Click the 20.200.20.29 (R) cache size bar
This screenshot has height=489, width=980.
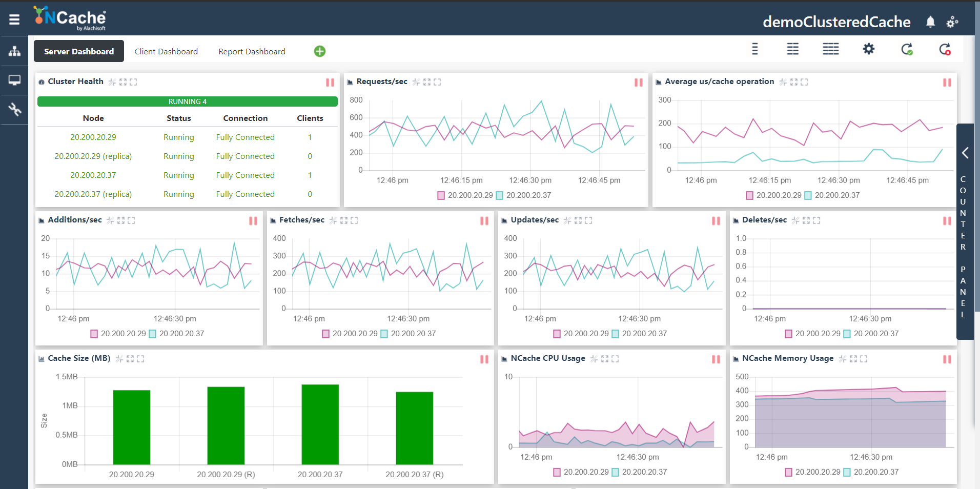pos(226,425)
